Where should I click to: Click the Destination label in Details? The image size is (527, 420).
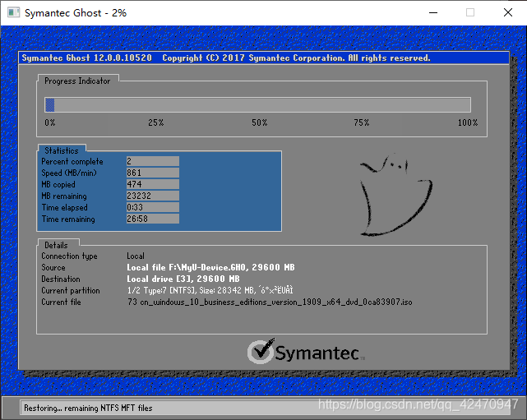click(61, 279)
